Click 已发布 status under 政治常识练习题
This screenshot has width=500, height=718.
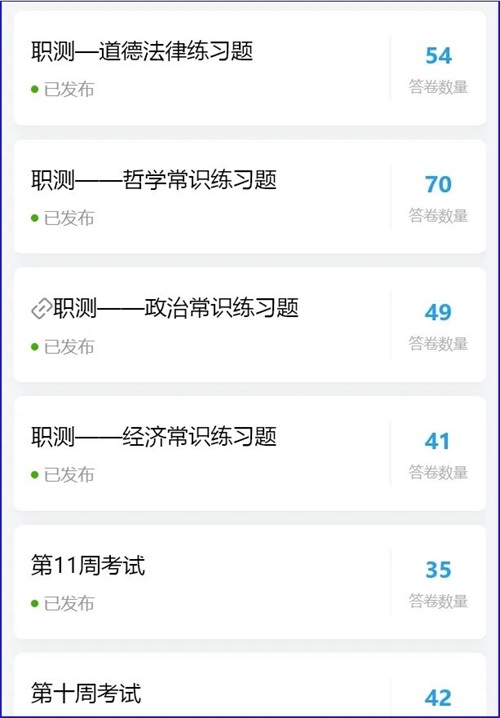[x=63, y=347]
